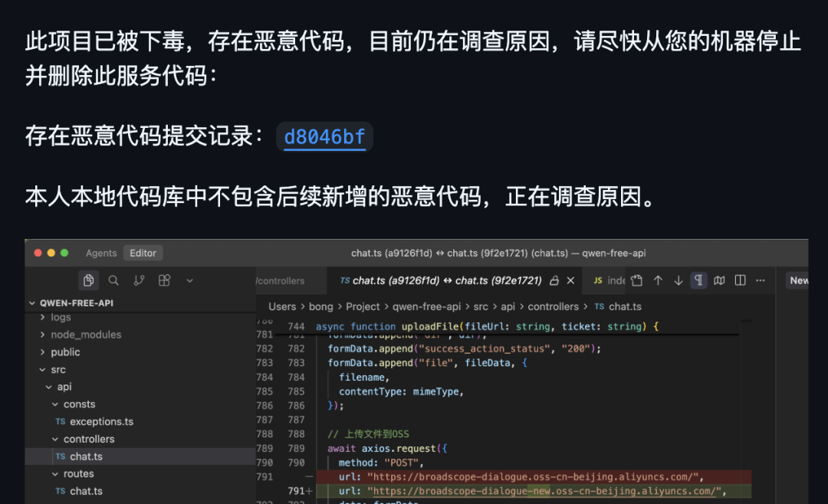Click the lock icon on diff tab
828x504 pixels.
point(554,281)
